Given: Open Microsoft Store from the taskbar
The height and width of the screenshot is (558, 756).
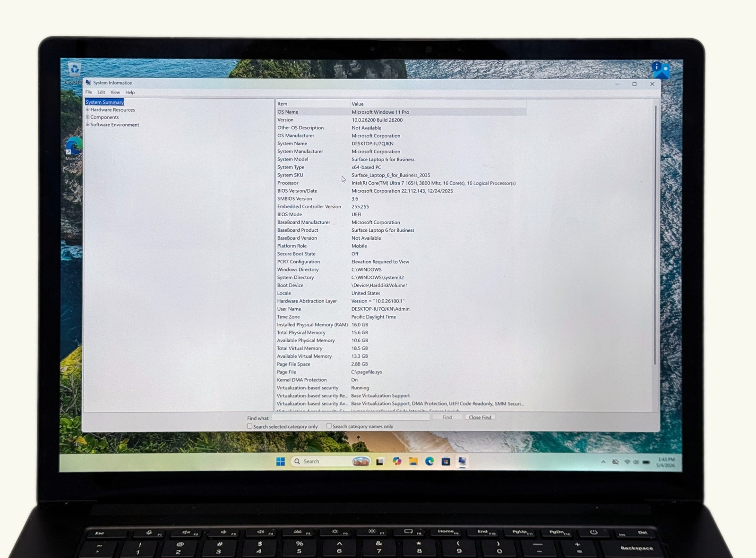Looking at the screenshot, I should point(446,461).
